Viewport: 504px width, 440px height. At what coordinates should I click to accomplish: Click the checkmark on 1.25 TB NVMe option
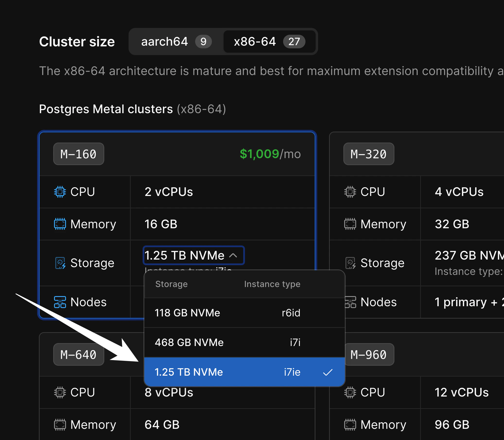click(328, 372)
